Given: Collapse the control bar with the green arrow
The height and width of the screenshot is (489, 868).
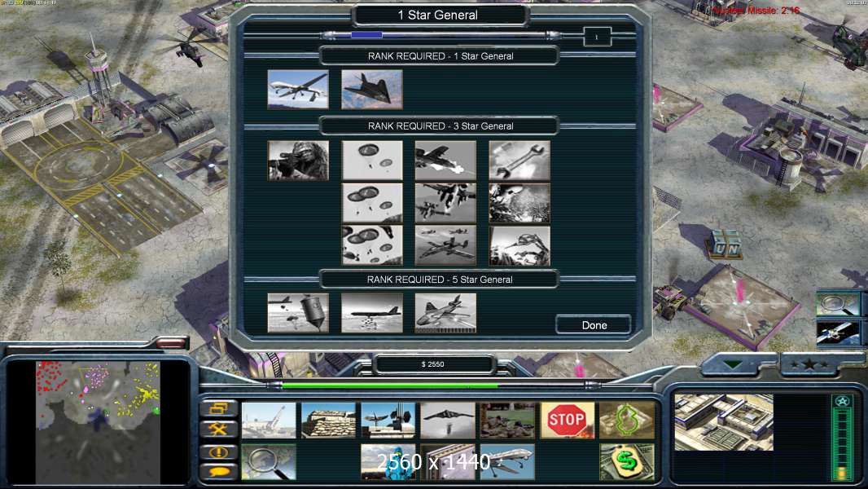Looking at the screenshot, I should pyautogui.click(x=734, y=365).
